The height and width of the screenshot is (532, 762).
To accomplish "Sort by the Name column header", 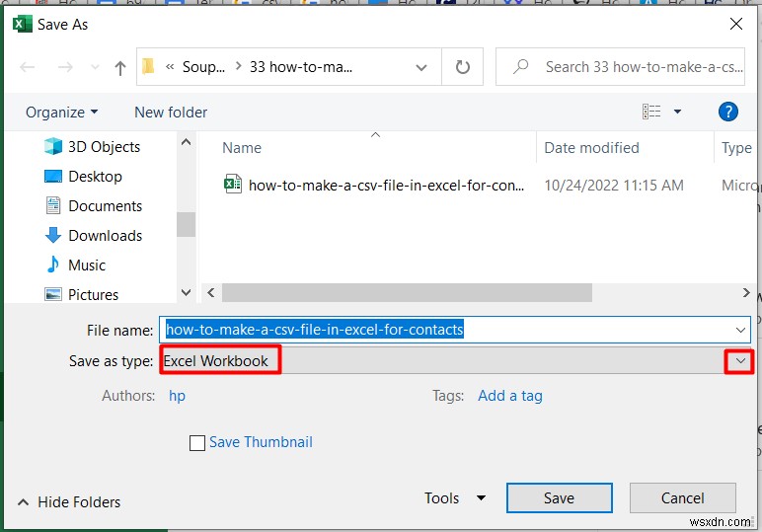I will coord(242,148).
